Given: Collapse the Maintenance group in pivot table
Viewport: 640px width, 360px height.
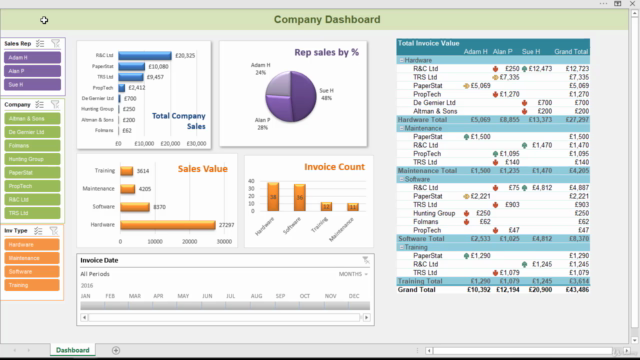Looking at the screenshot, I should (401, 128).
